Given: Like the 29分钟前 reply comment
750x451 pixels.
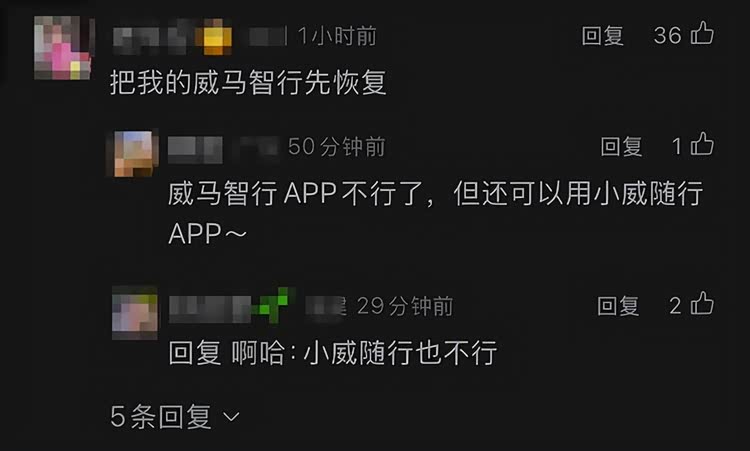Looking at the screenshot, I should [x=702, y=304].
